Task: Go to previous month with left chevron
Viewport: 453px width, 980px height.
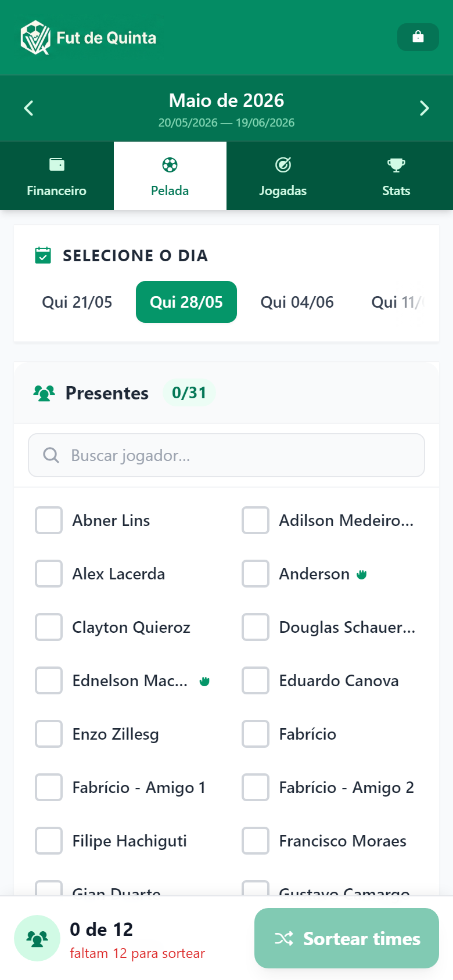Action: click(x=28, y=108)
